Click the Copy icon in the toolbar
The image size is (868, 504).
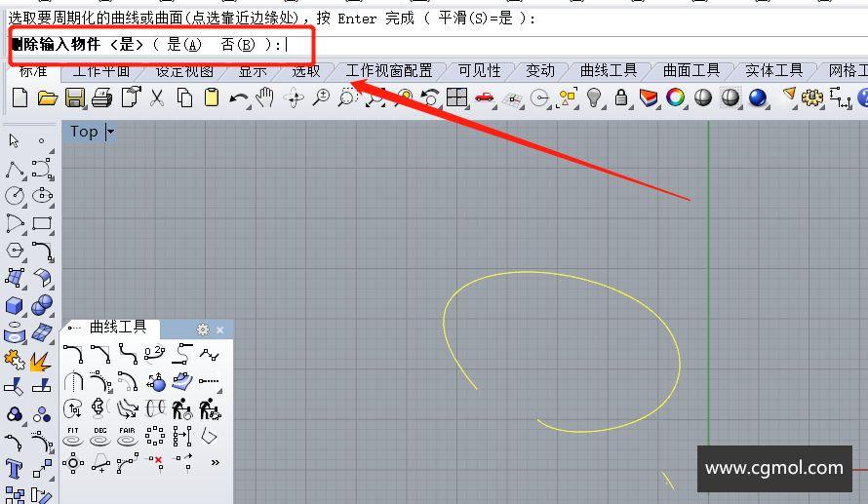coord(184,97)
